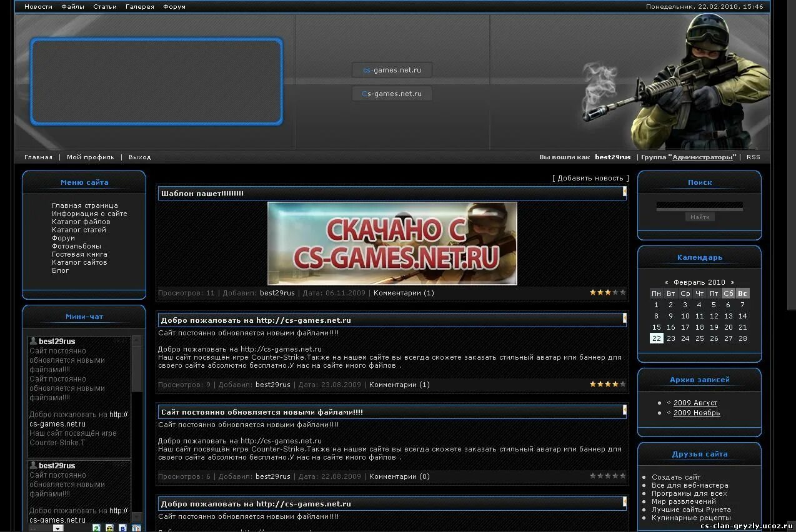Open Информация о сайте menu item
The image size is (796, 532).
[x=89, y=214]
